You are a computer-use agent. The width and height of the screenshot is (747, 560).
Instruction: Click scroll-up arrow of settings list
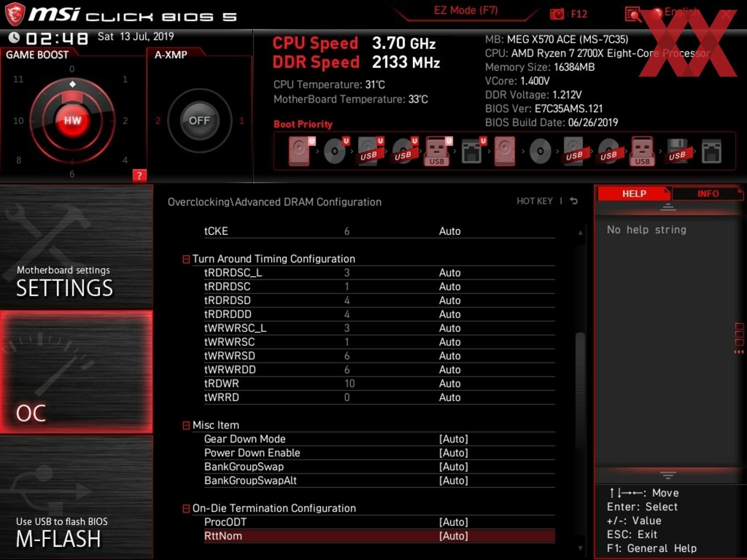581,233
